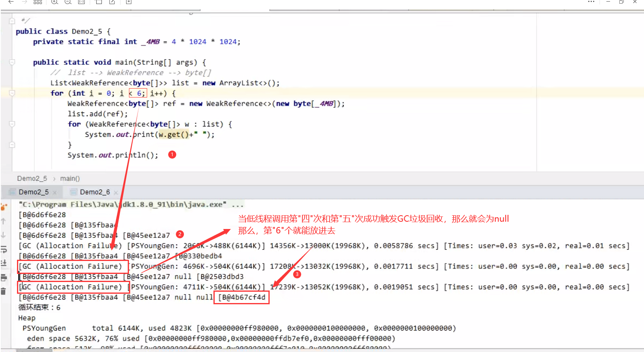Click '[B@4b67cf4d' in console output
The height and width of the screenshot is (352, 644).
pos(242,297)
